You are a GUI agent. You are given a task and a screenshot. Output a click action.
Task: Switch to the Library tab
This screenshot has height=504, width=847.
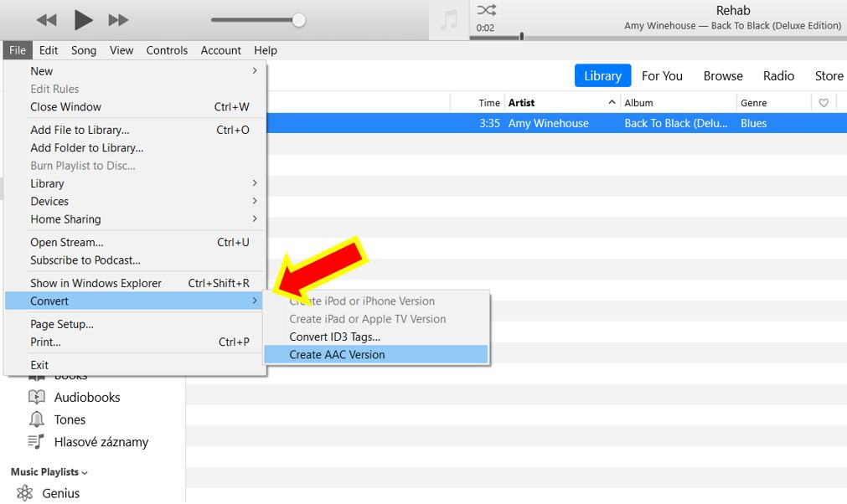tap(603, 76)
